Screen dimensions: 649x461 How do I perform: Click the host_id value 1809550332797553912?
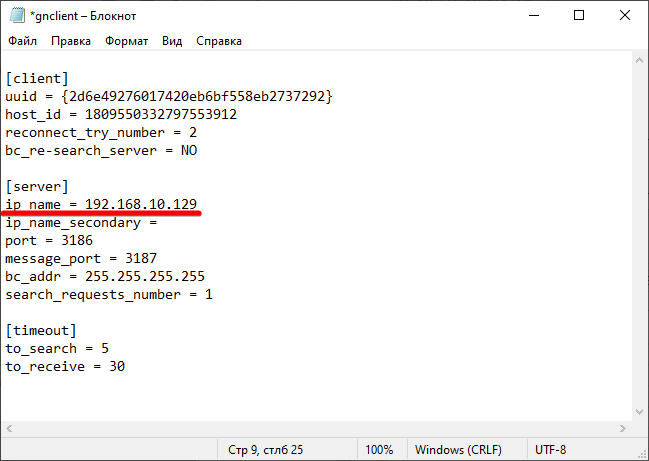tap(161, 114)
